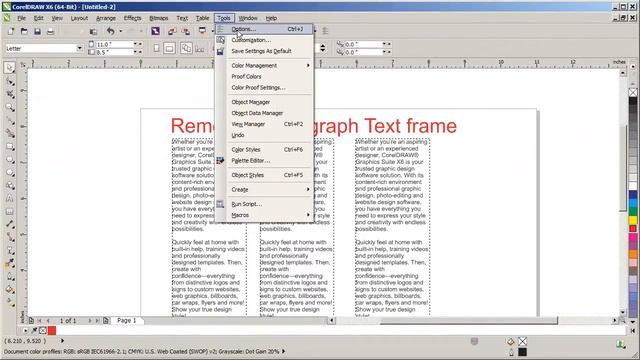Click the Print icon in the toolbar
The width and height of the screenshot is (640, 360).
coord(50,31)
